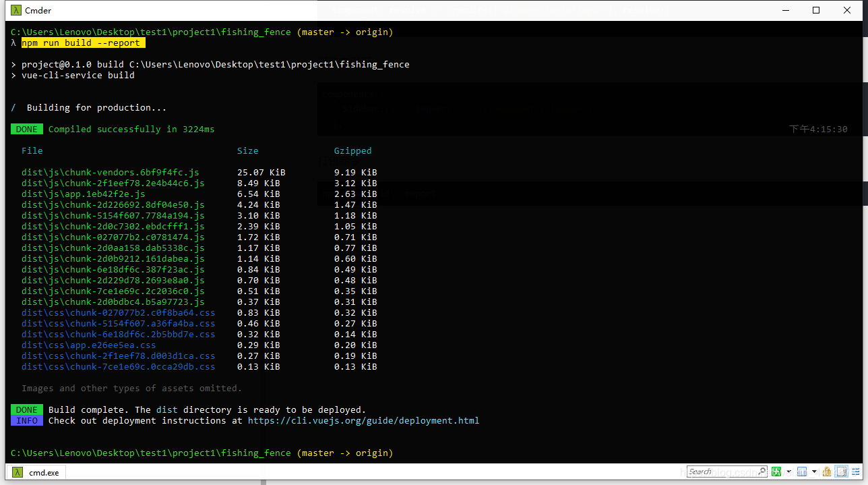Click the vue-cli-service build line
Image resolution: width=868 pixels, height=485 pixels.
point(78,76)
